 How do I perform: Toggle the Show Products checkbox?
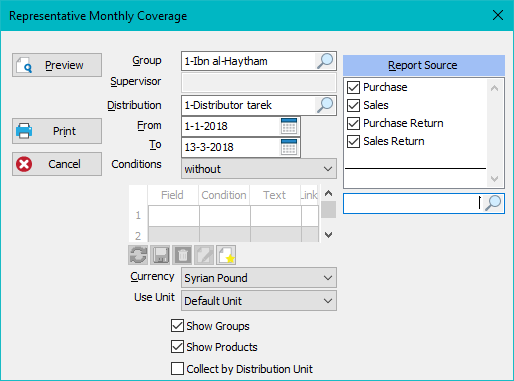point(177,347)
